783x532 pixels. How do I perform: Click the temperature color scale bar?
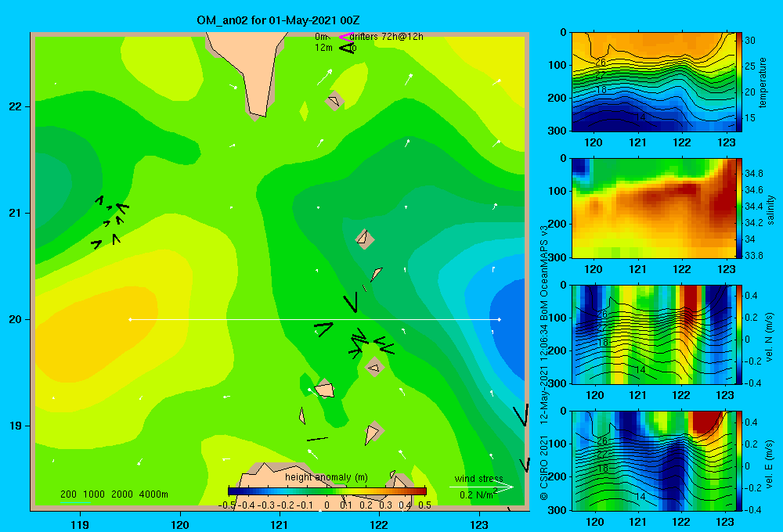tap(739, 82)
